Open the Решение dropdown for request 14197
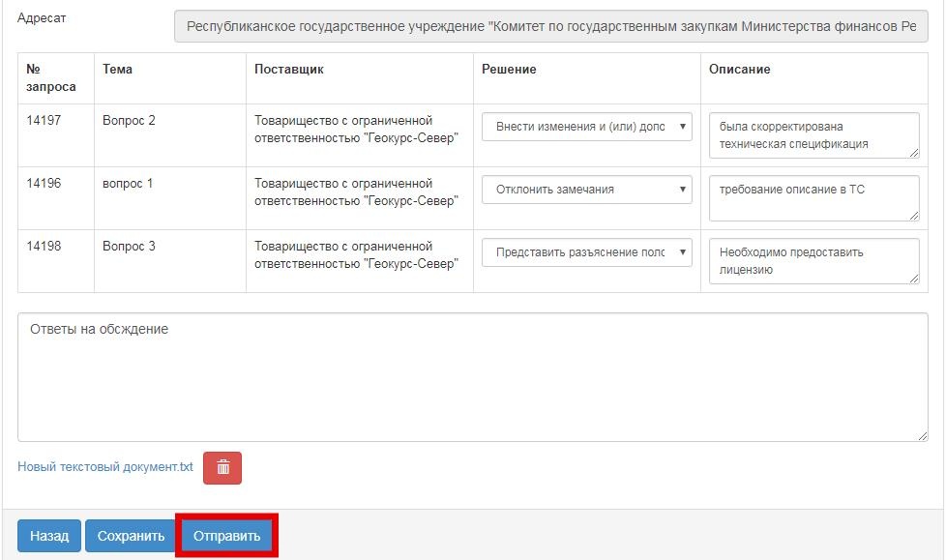The width and height of the screenshot is (946, 560). coord(586,127)
